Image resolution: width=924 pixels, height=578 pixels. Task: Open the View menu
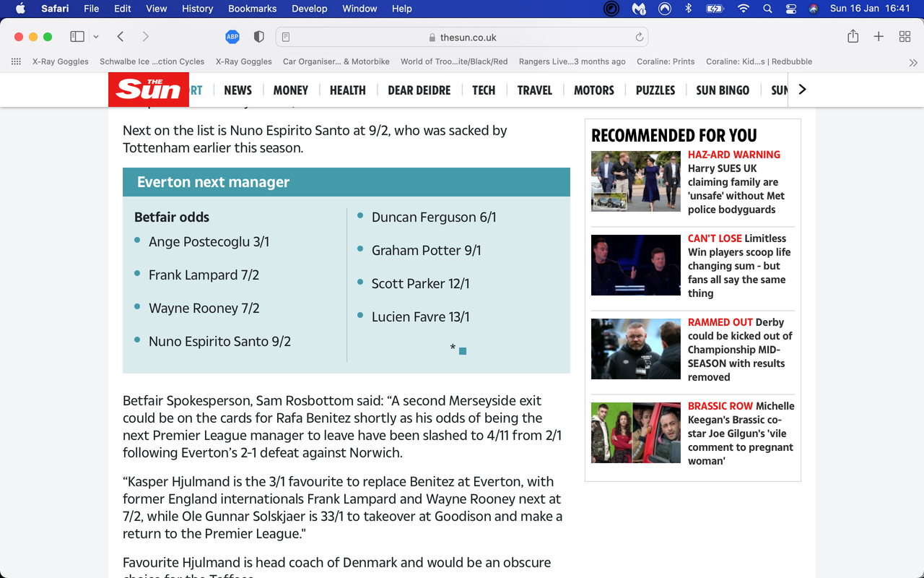[157, 9]
